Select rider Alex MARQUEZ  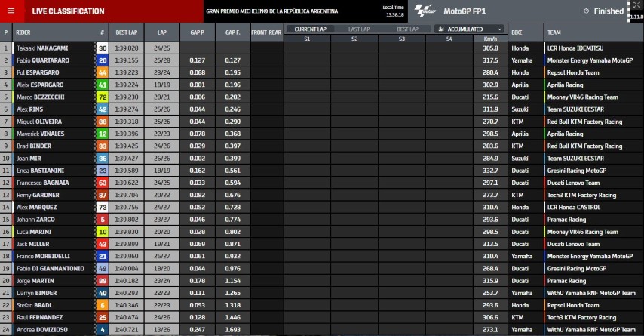click(x=36, y=208)
